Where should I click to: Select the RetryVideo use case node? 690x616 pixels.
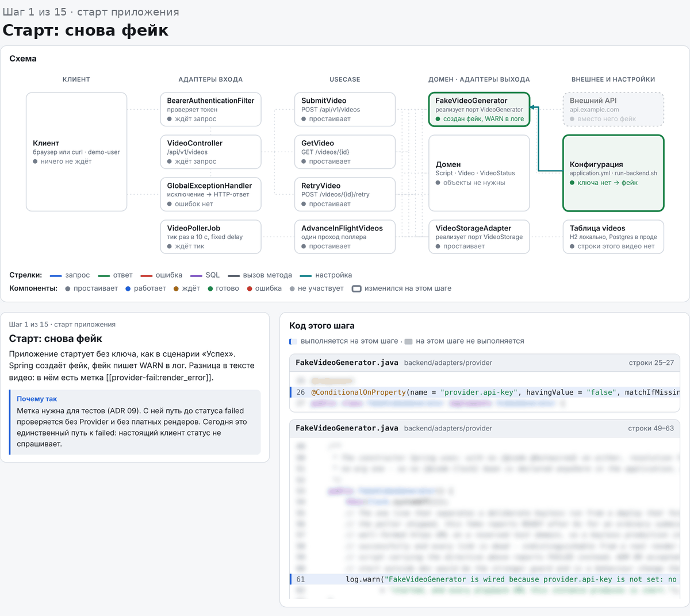(345, 194)
